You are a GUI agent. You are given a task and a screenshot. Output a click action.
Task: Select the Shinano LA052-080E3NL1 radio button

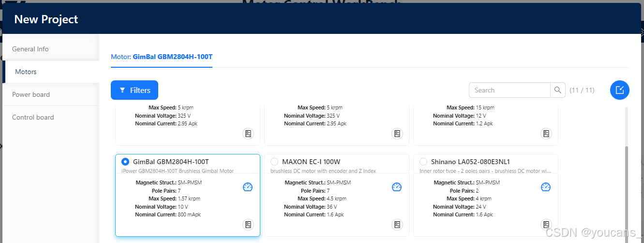click(x=423, y=162)
